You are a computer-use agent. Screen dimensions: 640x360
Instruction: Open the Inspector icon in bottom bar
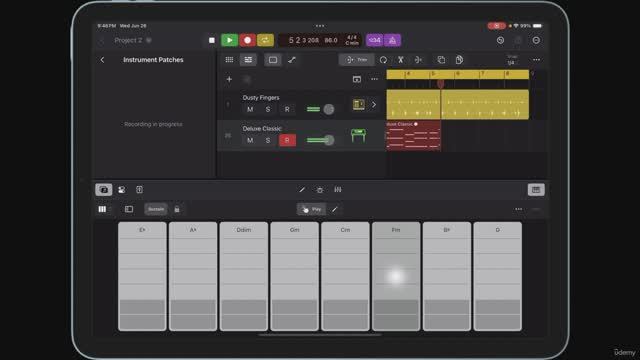coord(122,190)
